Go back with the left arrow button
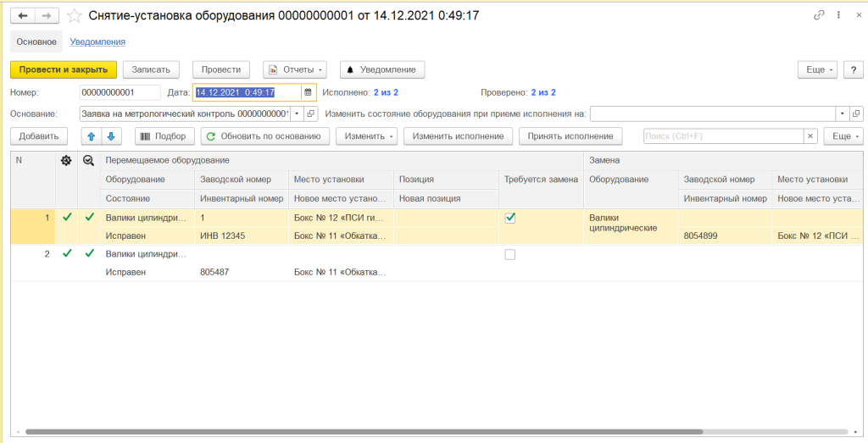The image size is (868, 443). click(23, 16)
